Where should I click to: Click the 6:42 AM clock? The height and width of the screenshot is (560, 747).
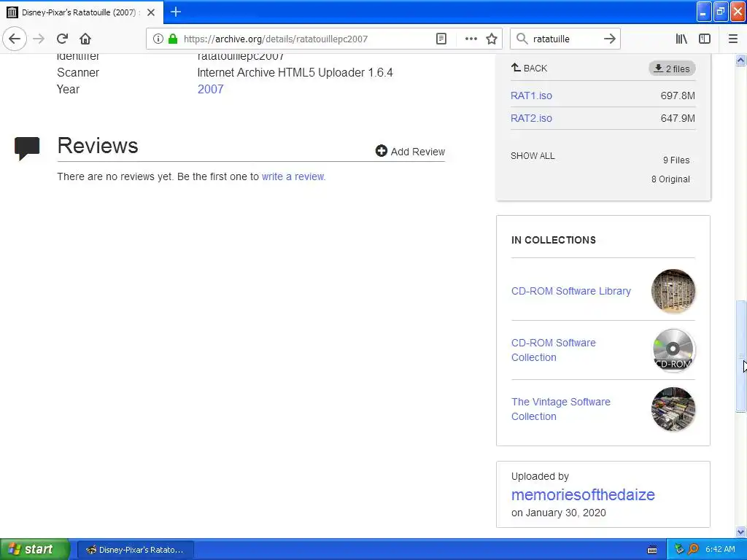tap(720, 549)
